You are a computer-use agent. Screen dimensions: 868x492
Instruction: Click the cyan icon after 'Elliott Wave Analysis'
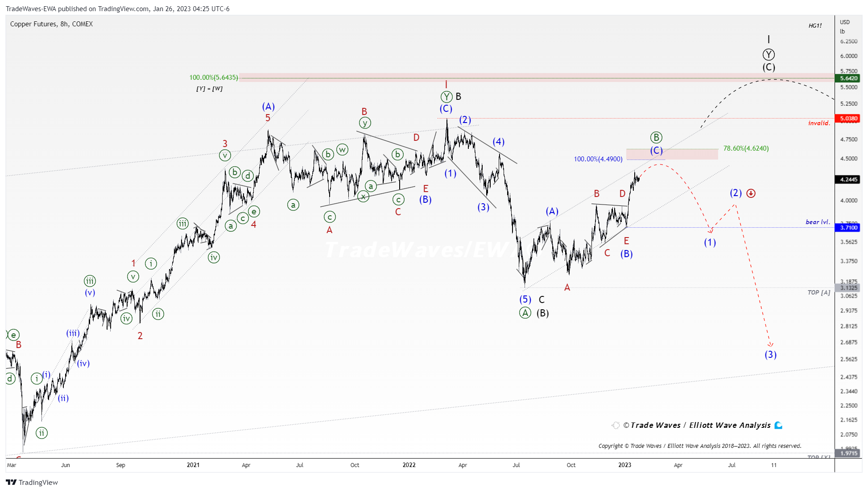click(x=778, y=425)
